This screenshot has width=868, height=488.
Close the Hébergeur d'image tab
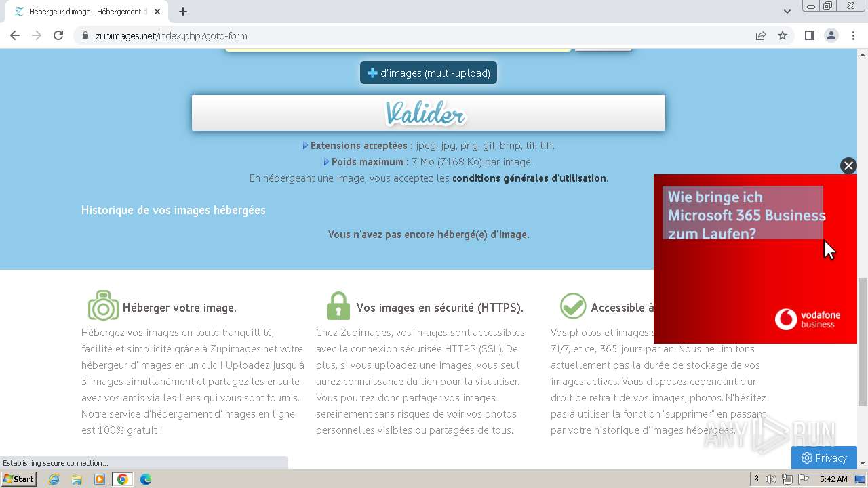pyautogui.click(x=157, y=12)
